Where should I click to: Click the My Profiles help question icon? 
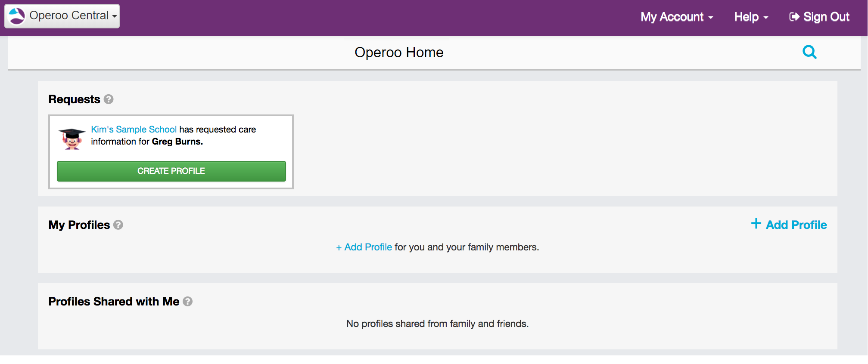pyautogui.click(x=118, y=225)
